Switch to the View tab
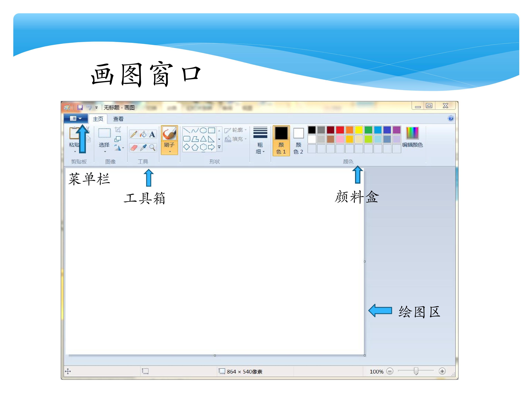Screen dimensions: 532x399 118,119
